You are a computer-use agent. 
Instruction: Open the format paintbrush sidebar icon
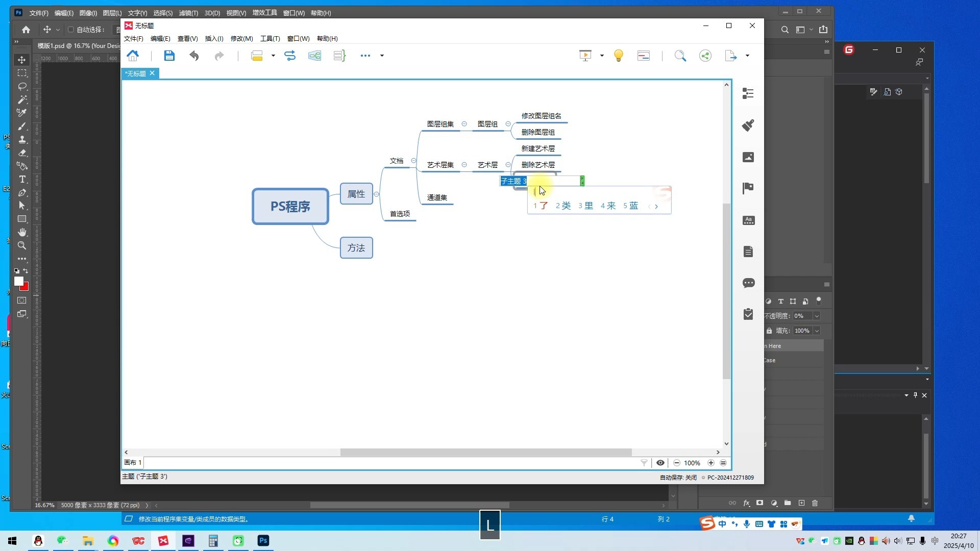(x=748, y=125)
